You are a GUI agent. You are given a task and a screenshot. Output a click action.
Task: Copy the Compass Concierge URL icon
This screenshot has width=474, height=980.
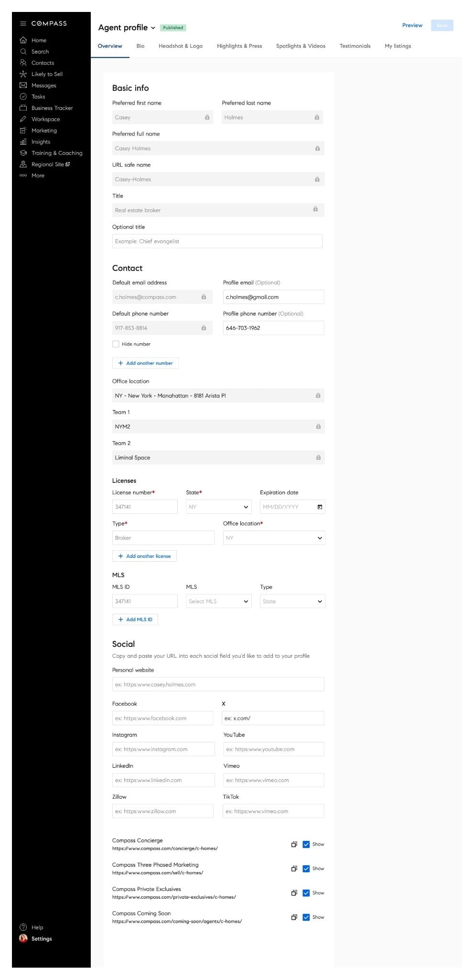click(x=294, y=844)
